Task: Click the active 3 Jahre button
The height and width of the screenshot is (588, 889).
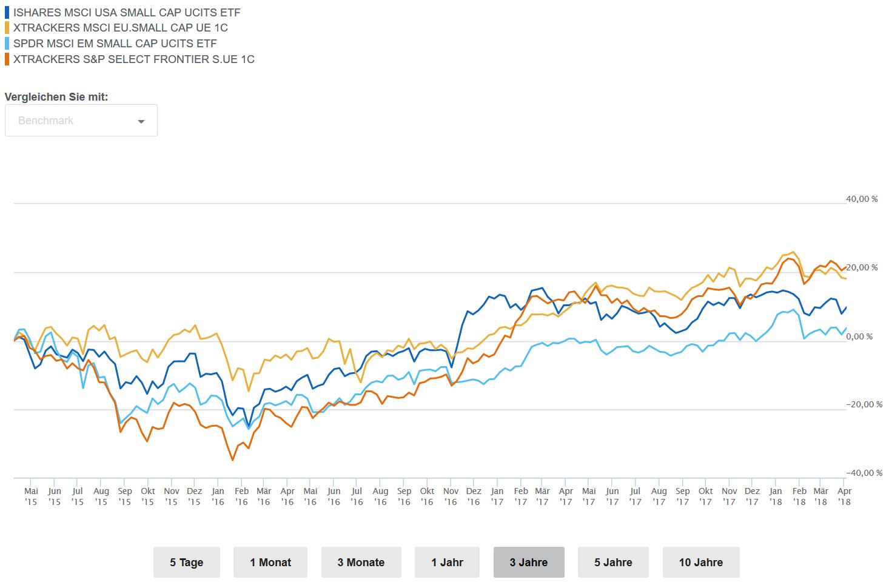Action: pyautogui.click(x=529, y=563)
